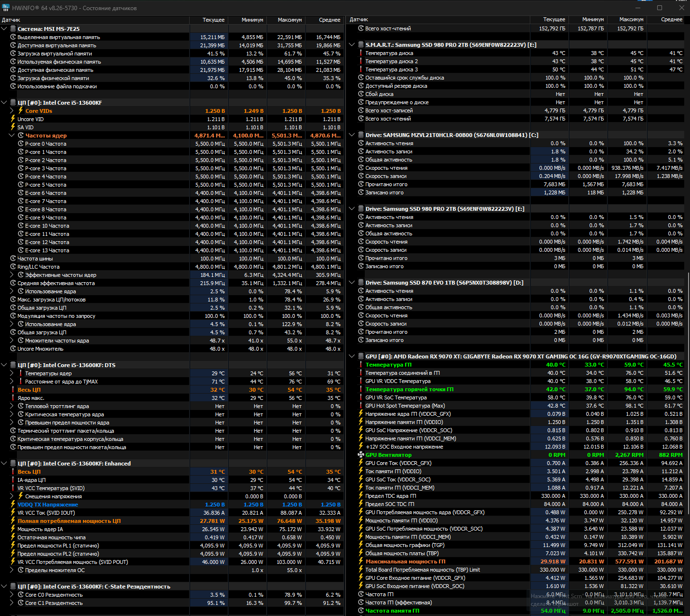
Task: Click the left pane's Минимум column header
Action: pyautogui.click(x=247, y=20)
